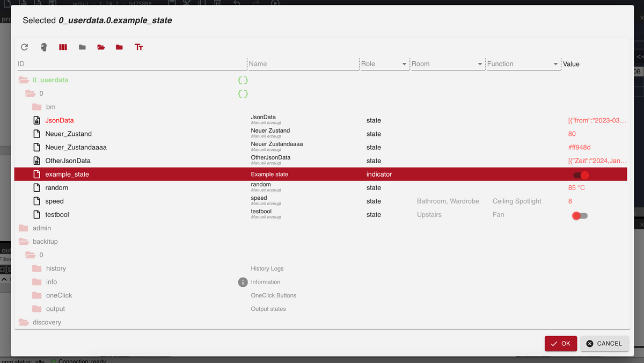Collapse folder 0 under backitup
Viewport: 644px width, 363px height.
[30, 255]
